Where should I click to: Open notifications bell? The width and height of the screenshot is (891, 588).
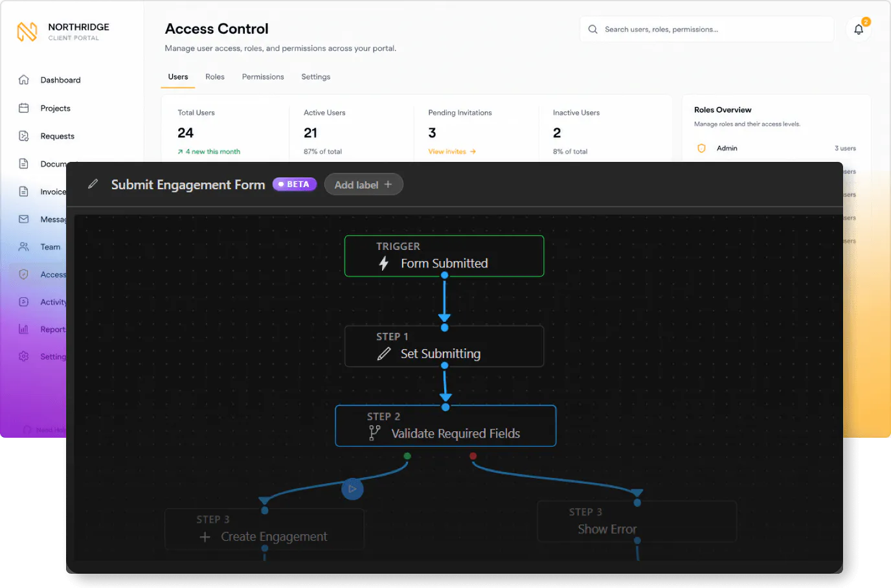[x=859, y=29]
